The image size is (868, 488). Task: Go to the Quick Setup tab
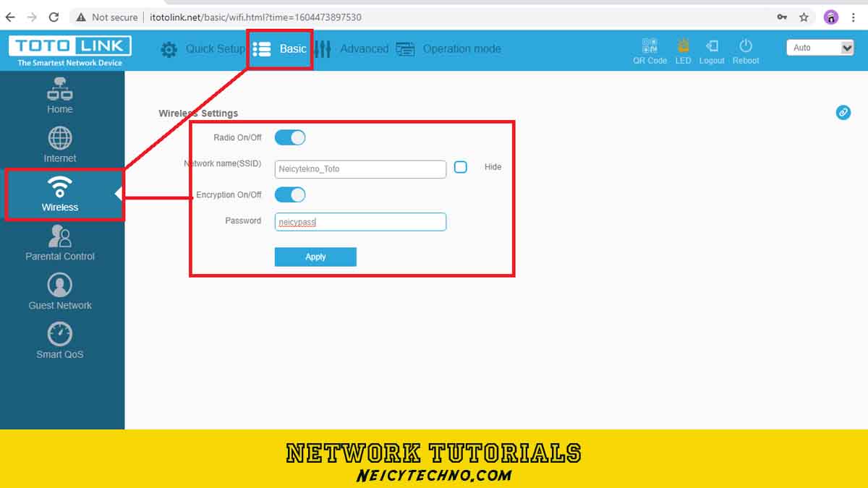click(x=216, y=48)
